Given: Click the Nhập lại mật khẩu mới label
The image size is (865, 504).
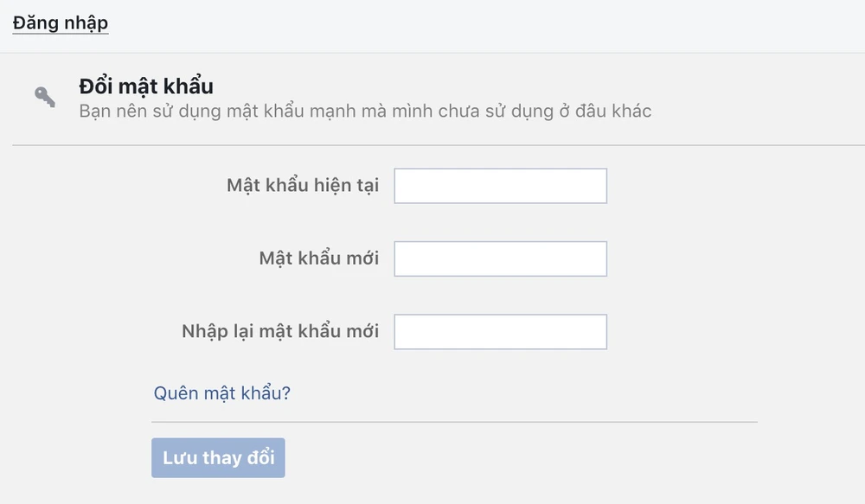Looking at the screenshot, I should pyautogui.click(x=280, y=332).
